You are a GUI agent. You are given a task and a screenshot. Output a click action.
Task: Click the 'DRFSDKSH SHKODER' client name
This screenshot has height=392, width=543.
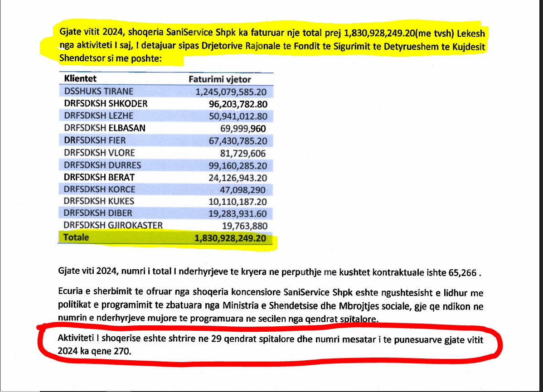(106, 103)
